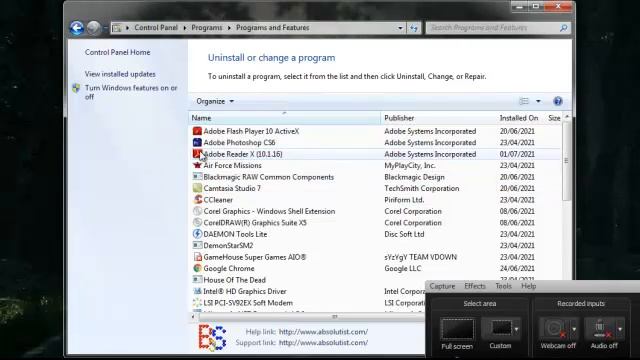Click the 24/06/2021 install date cell
This screenshot has height=360, width=640.
pyautogui.click(x=517, y=269)
